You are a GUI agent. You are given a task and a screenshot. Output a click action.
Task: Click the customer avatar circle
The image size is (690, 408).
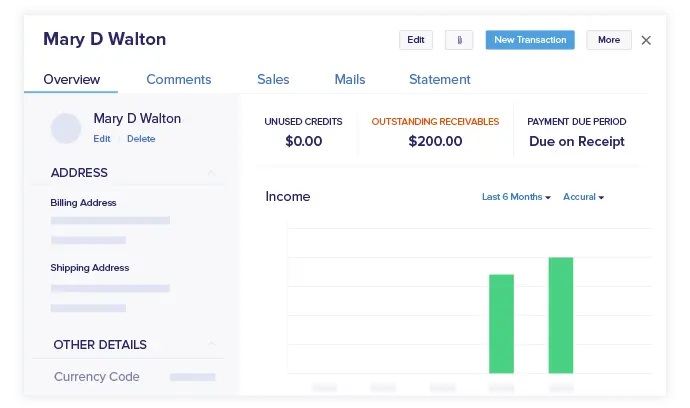(x=66, y=128)
